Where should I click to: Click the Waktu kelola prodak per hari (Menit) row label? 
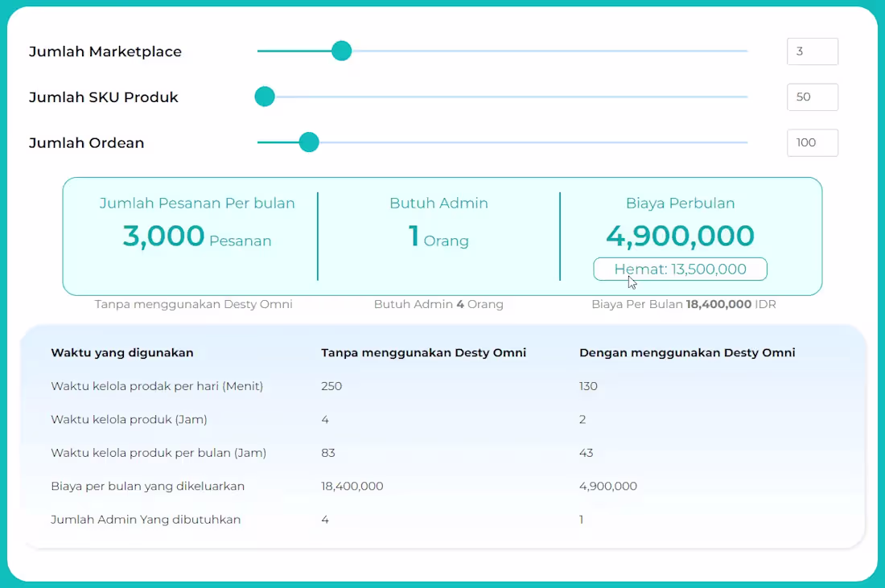[x=157, y=386]
